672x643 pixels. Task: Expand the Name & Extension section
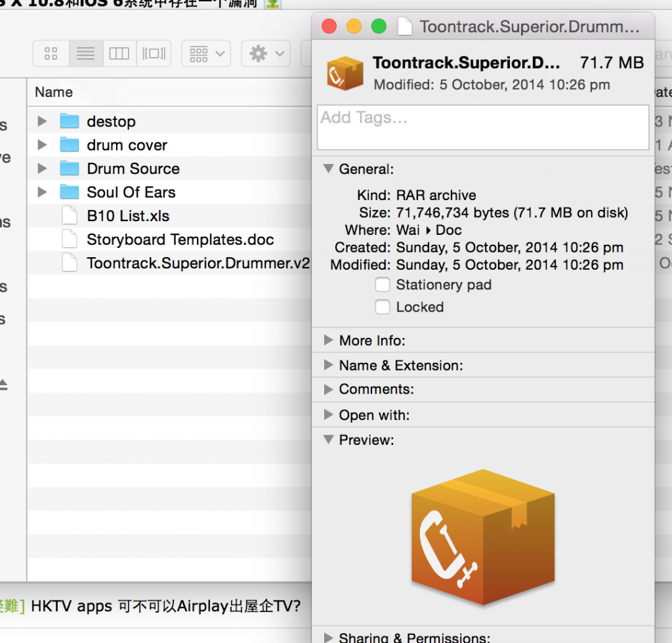(329, 365)
